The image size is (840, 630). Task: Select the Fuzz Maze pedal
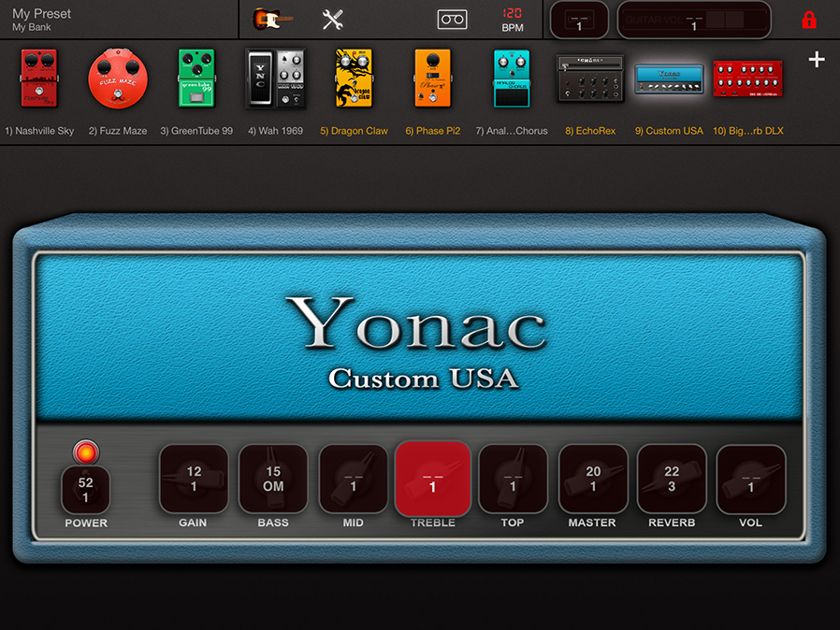point(117,82)
